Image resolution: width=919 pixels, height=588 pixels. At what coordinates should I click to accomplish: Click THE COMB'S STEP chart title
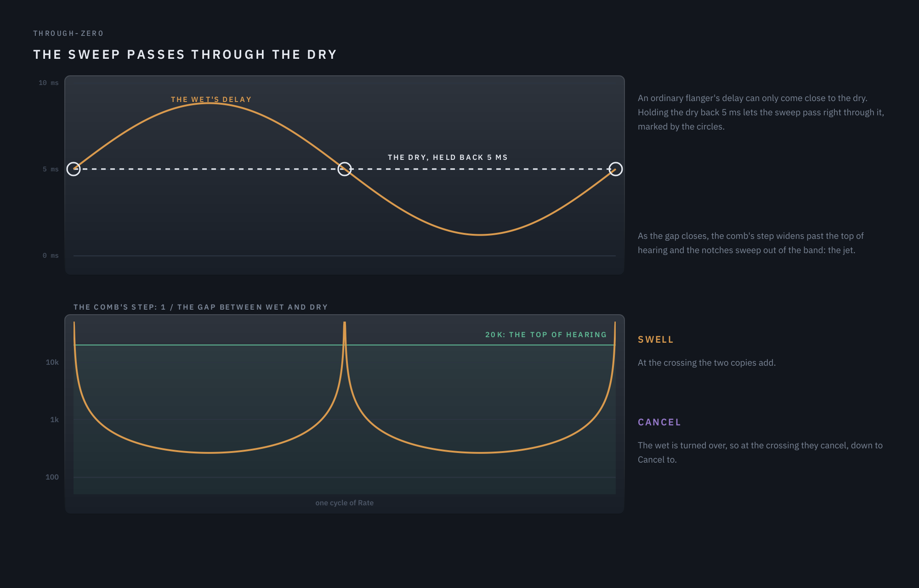[200, 307]
